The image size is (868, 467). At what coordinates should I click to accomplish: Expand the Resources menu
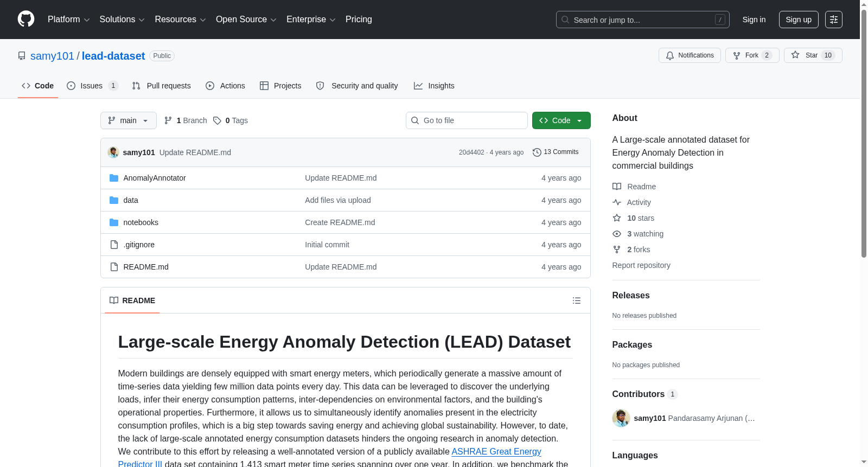click(180, 20)
